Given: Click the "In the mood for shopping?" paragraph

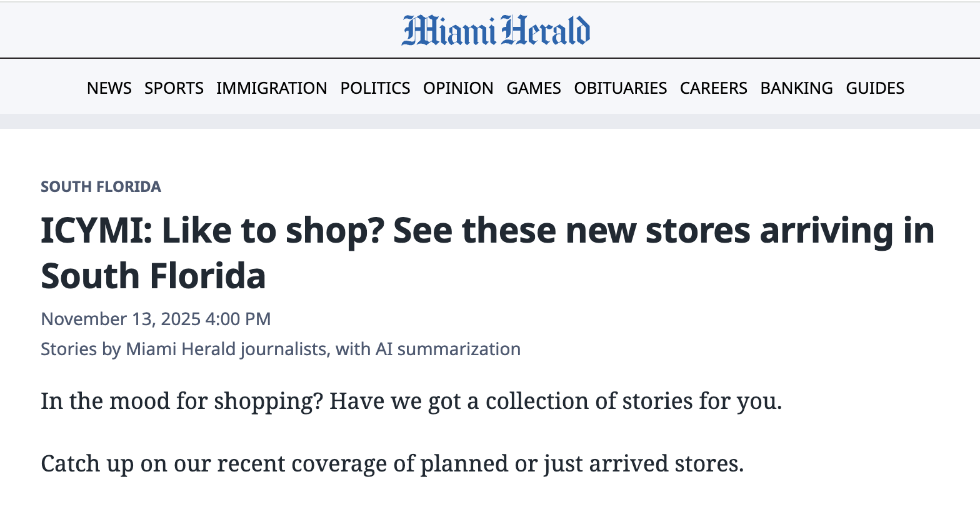Looking at the screenshot, I should coord(411,401).
